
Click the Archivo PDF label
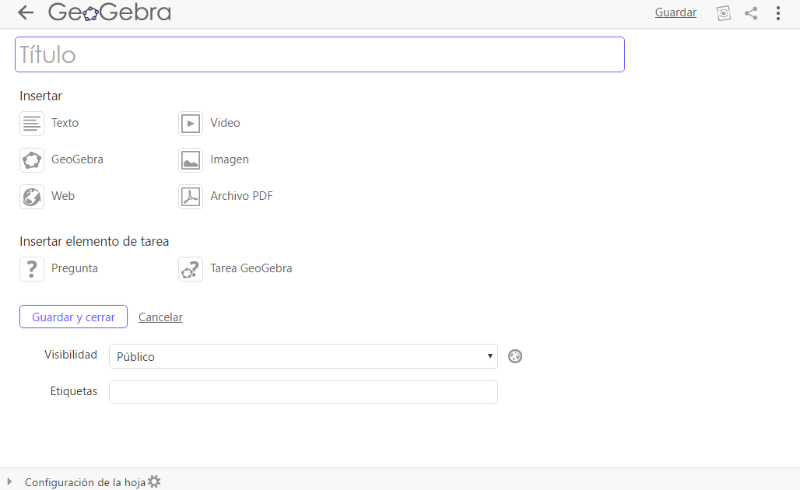click(x=241, y=196)
